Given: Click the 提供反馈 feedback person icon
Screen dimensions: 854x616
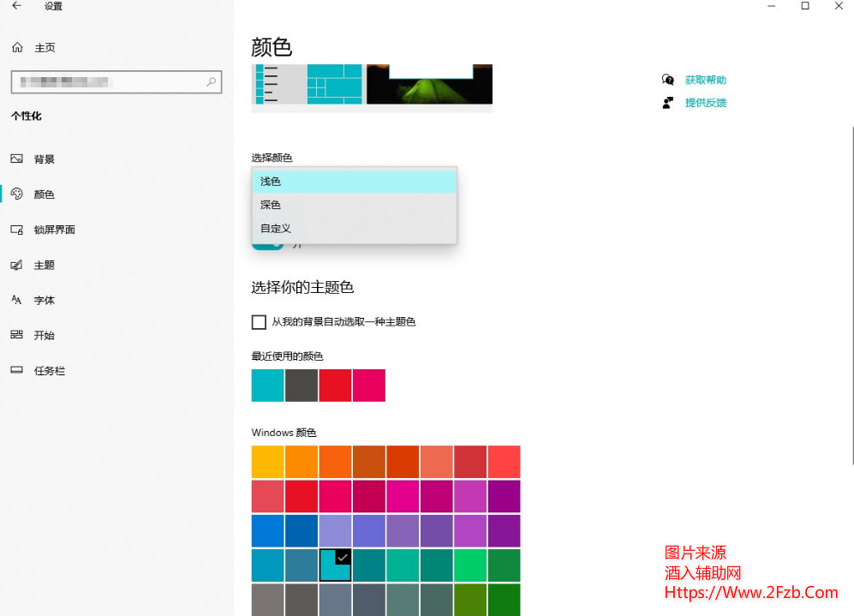Looking at the screenshot, I should pyautogui.click(x=668, y=103).
